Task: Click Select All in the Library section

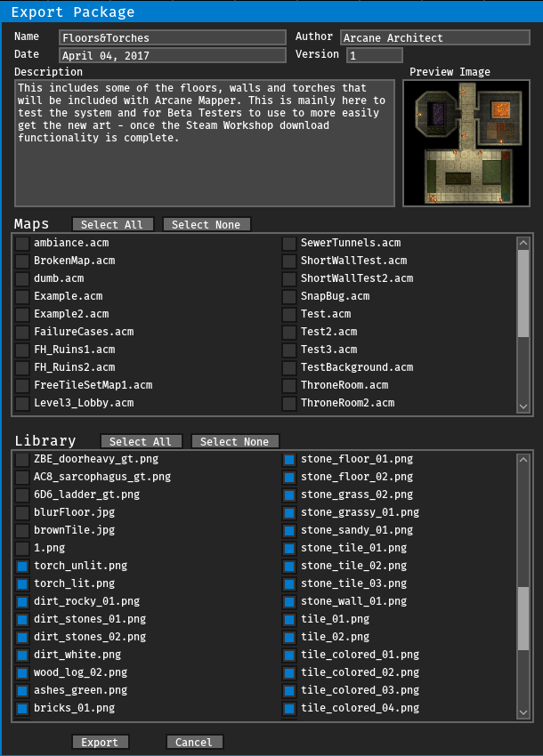Action: tap(142, 442)
